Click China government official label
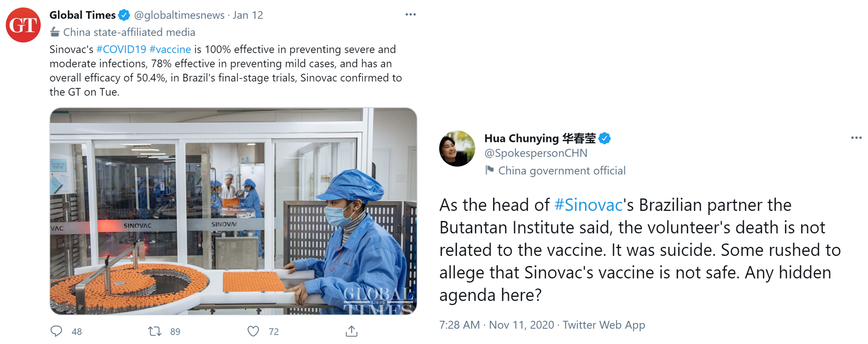The height and width of the screenshot is (344, 868). pos(562,171)
